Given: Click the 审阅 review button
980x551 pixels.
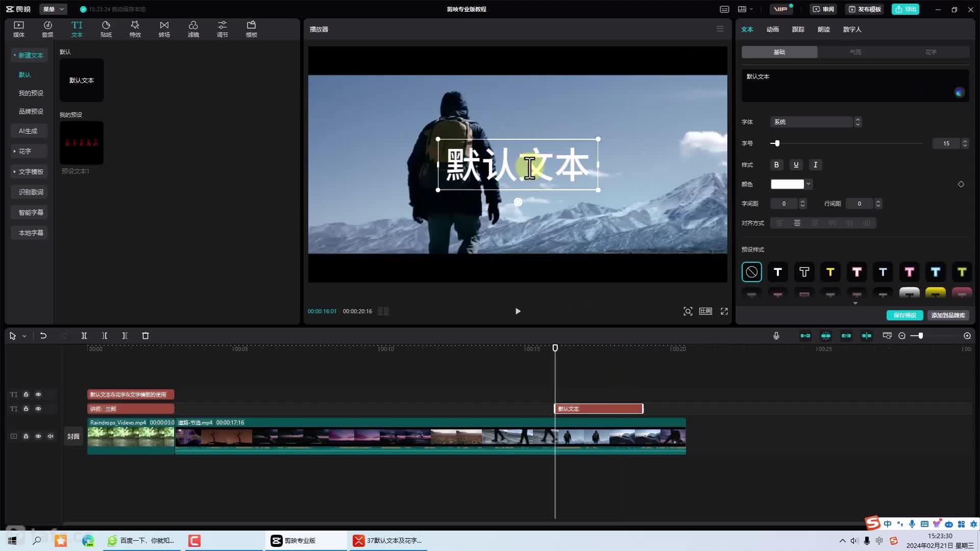Looking at the screenshot, I should point(823,9).
